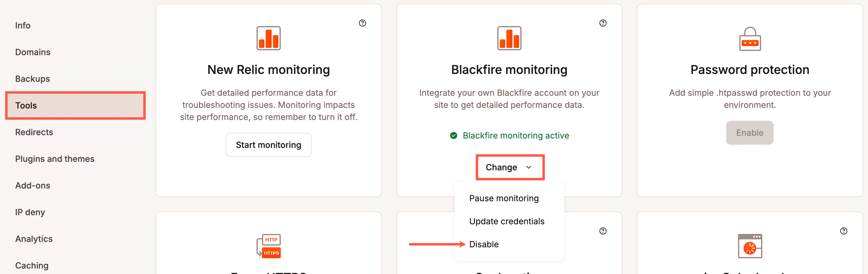The width and height of the screenshot is (868, 274).
Task: Navigate to Backups in the sidebar
Action: (32, 79)
